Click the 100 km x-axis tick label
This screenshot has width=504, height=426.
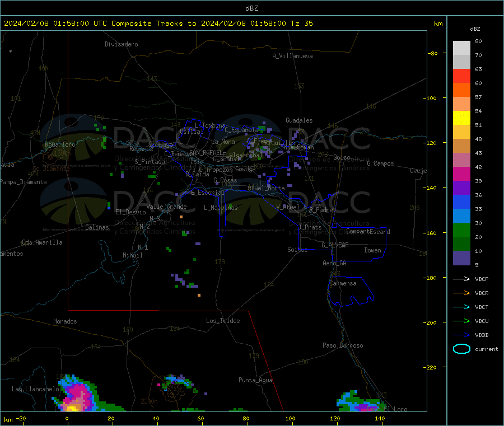pos(290,418)
